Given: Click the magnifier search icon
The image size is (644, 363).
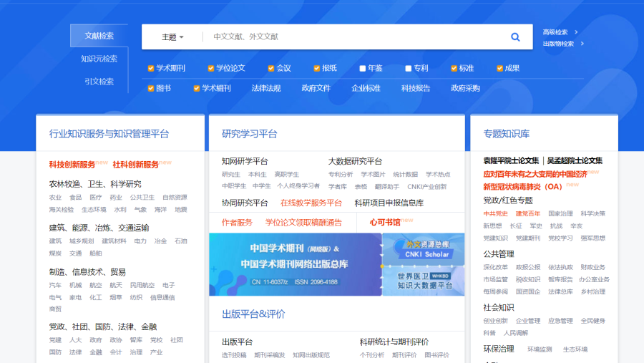Looking at the screenshot, I should click(515, 37).
